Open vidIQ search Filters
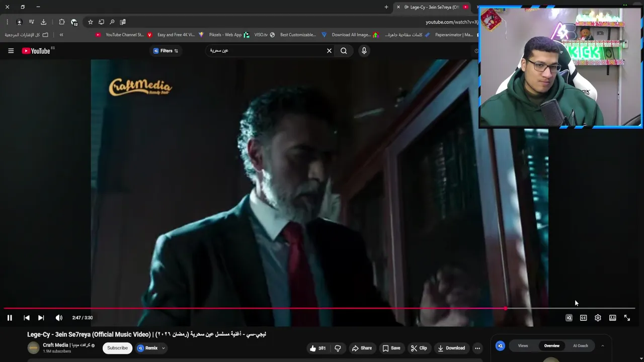Image resolution: width=644 pixels, height=362 pixels. (x=166, y=51)
